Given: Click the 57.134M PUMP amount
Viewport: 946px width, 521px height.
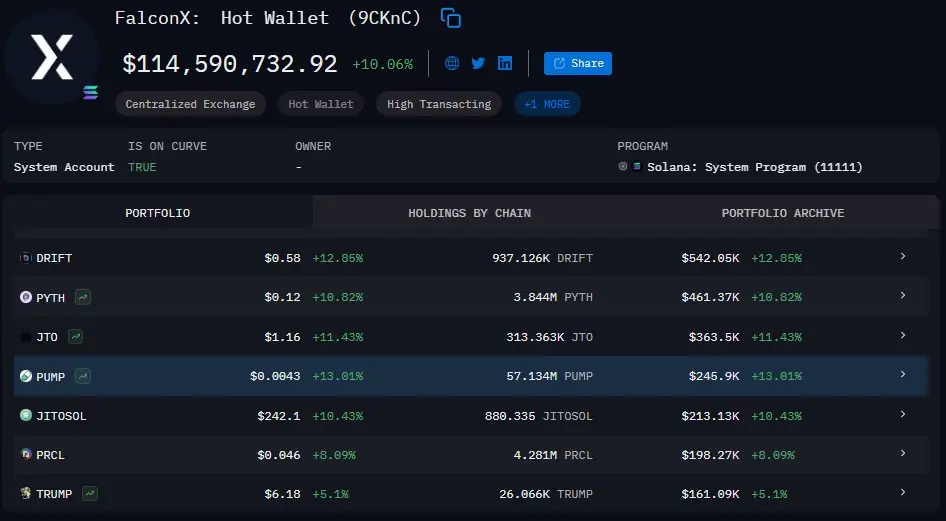Looking at the screenshot, I should (x=550, y=376).
